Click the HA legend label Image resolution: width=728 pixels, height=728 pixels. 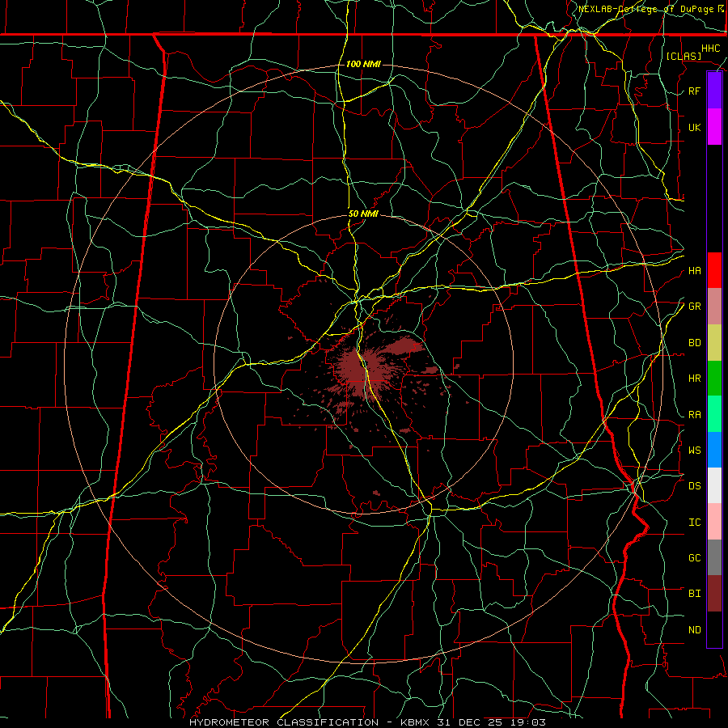coord(694,270)
